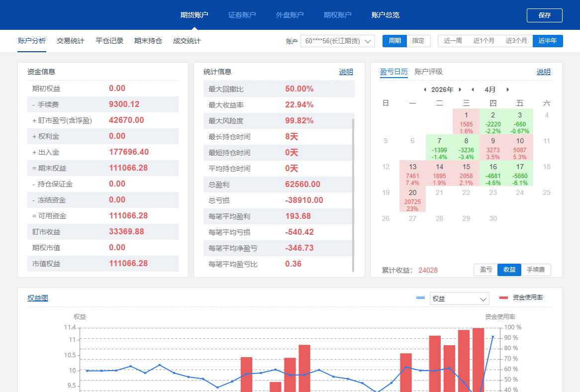Click 每笔平均盈亏比 value 0.36

(293, 264)
